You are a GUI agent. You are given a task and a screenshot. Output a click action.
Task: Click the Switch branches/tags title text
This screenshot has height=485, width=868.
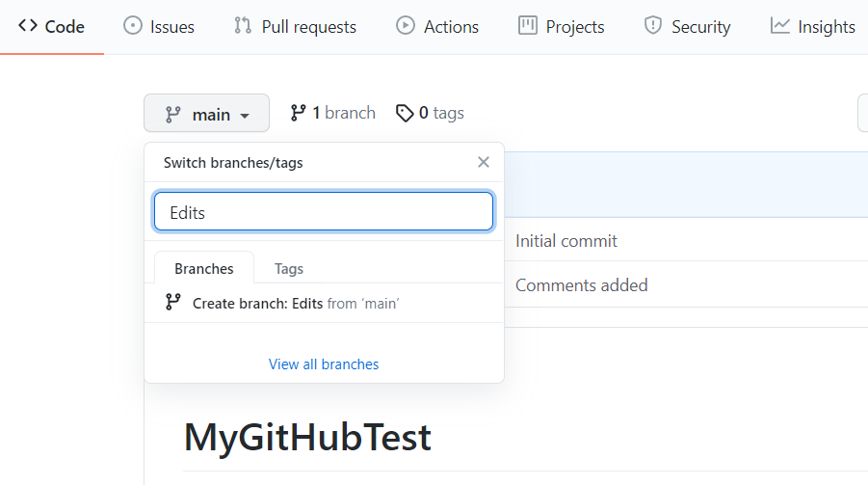tap(233, 163)
